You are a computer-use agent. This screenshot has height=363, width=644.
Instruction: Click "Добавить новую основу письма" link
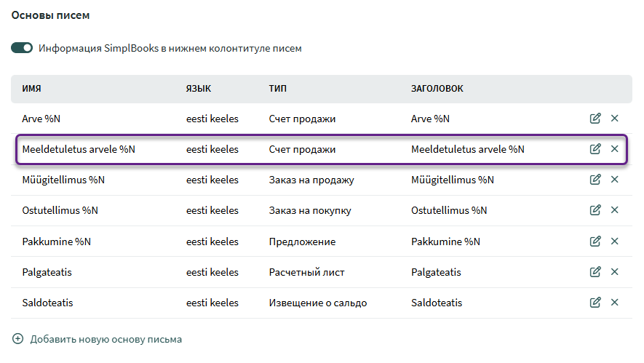106,339
